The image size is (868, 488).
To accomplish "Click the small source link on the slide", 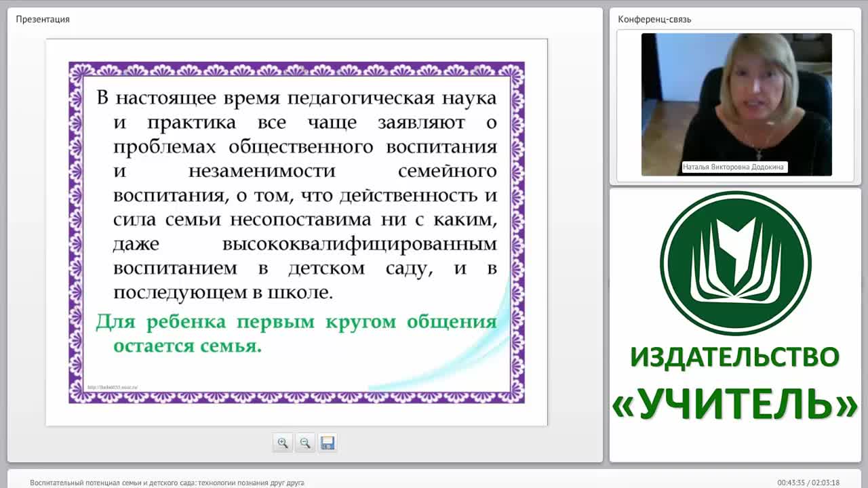I will click(x=112, y=387).
